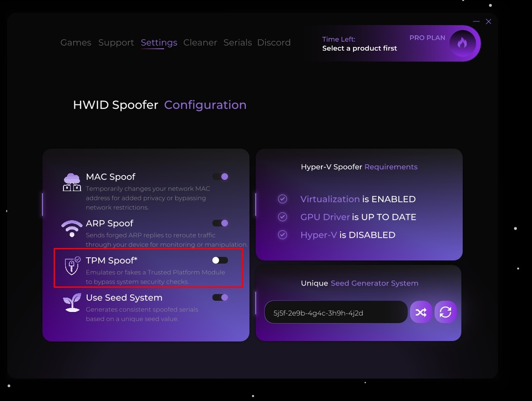
Task: Click the checkmark beside Virtualization
Action: coord(283,199)
